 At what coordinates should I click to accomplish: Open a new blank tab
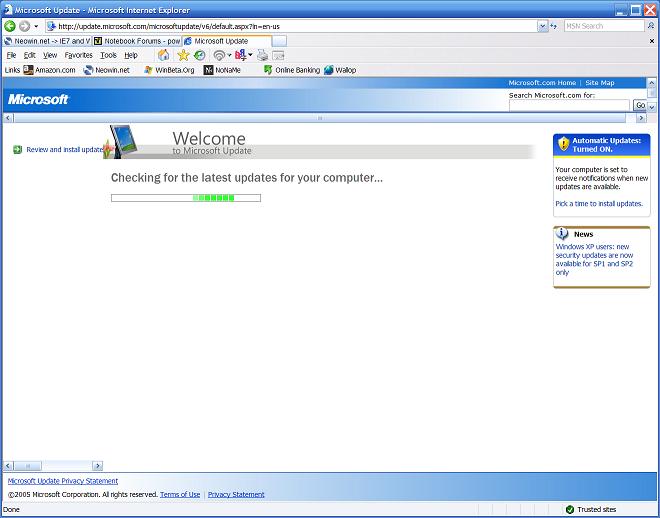pyautogui.click(x=279, y=41)
